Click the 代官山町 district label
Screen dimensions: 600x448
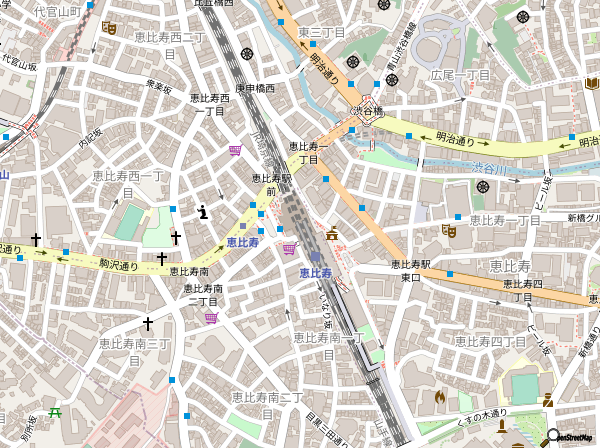tap(56, 12)
